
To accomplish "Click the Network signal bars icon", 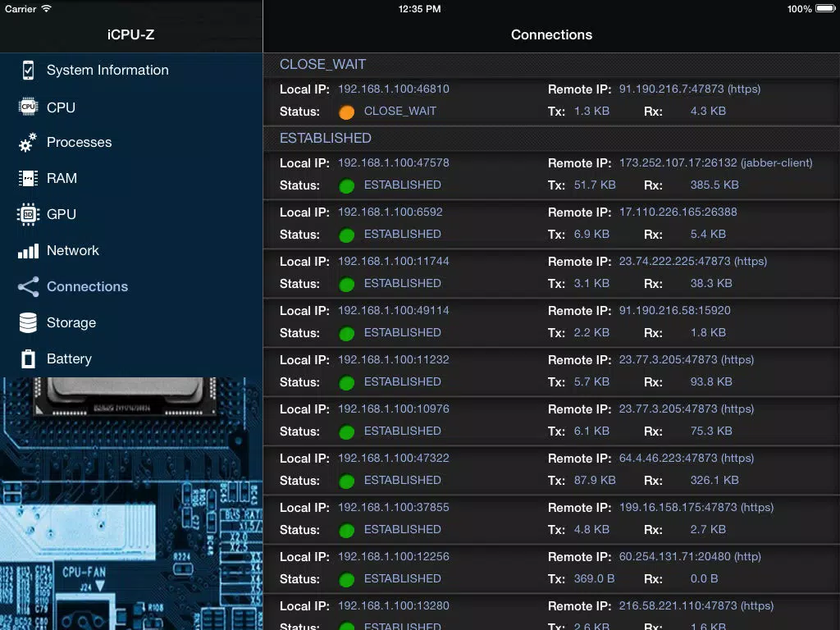I will point(29,251).
